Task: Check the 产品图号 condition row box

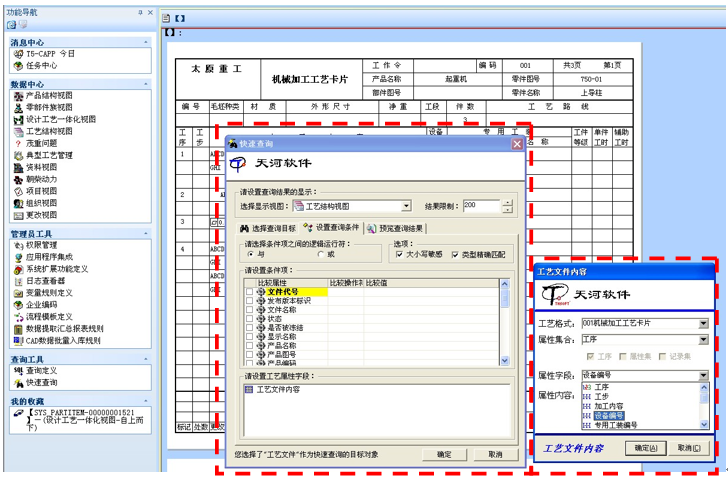Action: pos(249,355)
